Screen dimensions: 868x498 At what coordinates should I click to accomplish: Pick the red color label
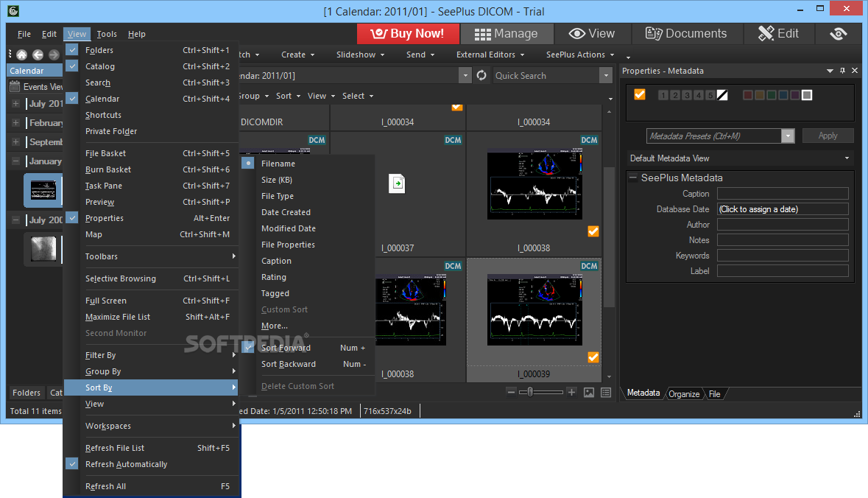(x=748, y=95)
